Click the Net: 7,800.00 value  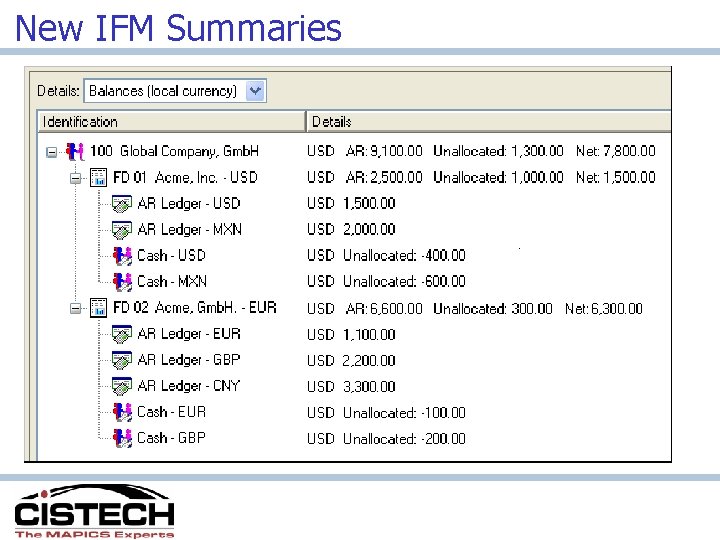[x=616, y=151]
